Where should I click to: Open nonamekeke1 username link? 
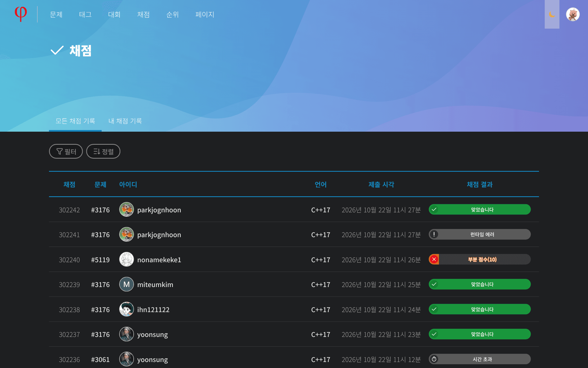point(159,260)
